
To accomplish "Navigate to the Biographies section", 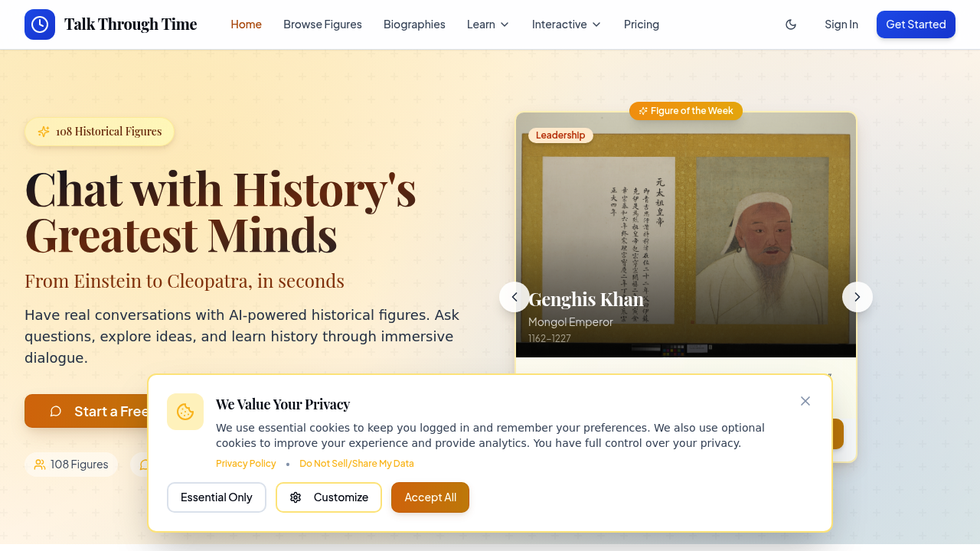I will point(414,24).
